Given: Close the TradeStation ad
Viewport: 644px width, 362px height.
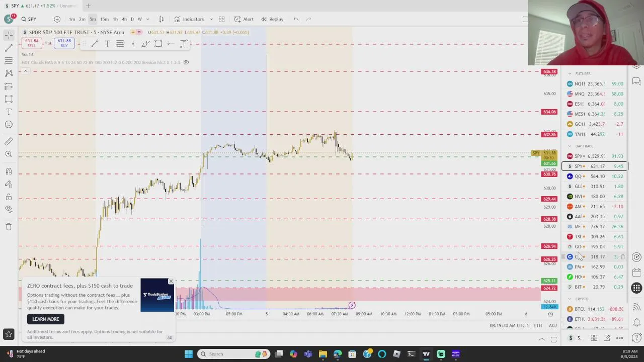Looking at the screenshot, I should pos(171,282).
